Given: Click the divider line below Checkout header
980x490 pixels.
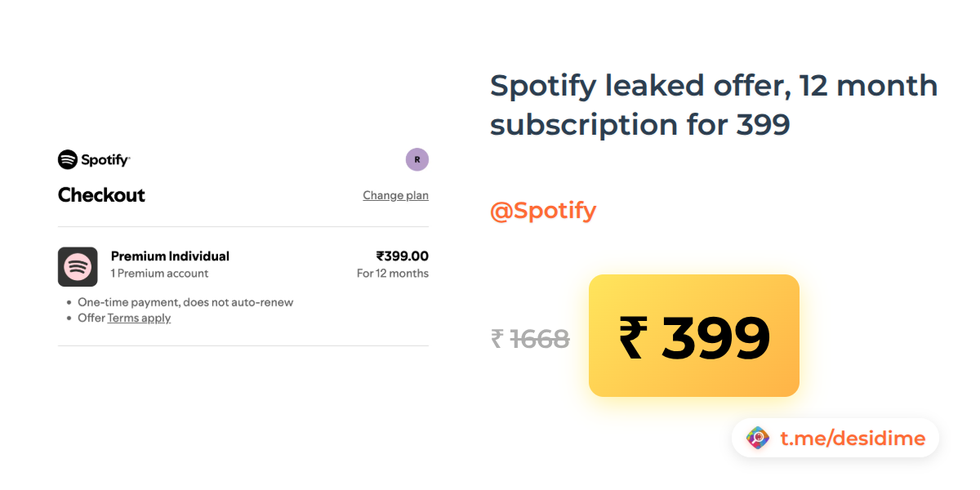Looking at the screenshot, I should coord(243,226).
